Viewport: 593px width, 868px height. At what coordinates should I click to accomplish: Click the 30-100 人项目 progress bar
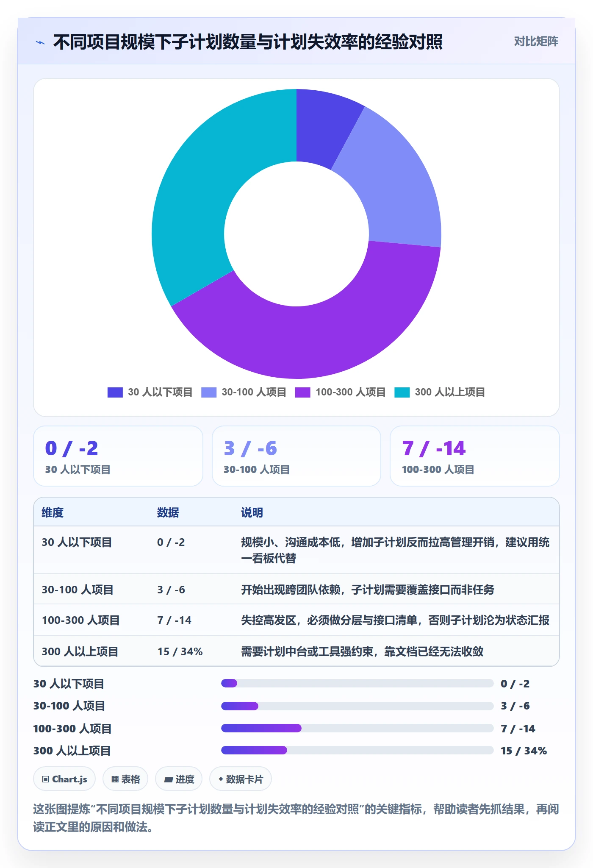click(x=357, y=706)
